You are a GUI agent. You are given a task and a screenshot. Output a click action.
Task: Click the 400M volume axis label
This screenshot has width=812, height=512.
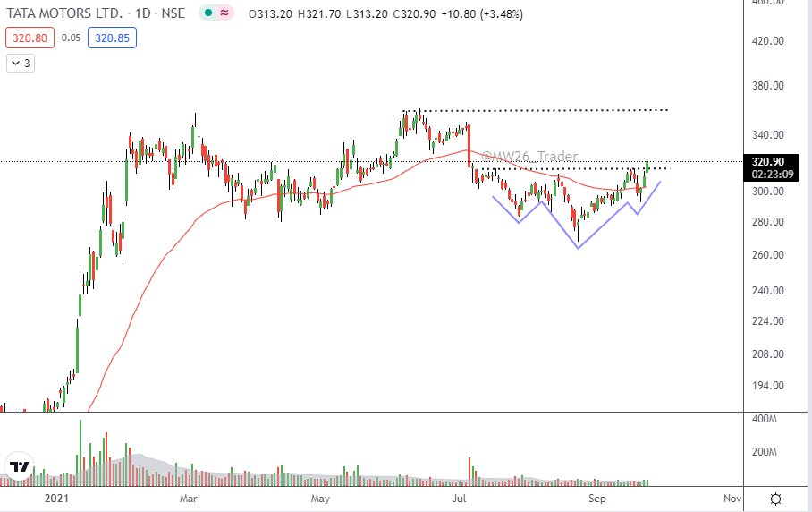765,419
